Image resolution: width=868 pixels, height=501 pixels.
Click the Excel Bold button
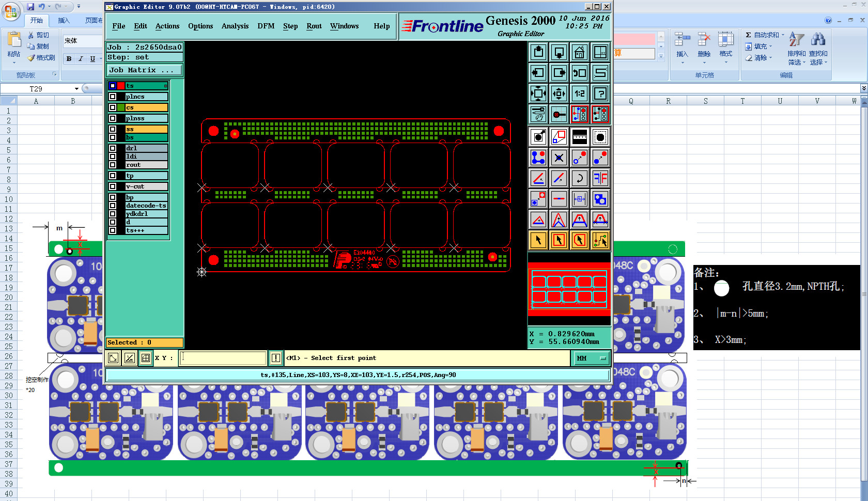point(69,59)
